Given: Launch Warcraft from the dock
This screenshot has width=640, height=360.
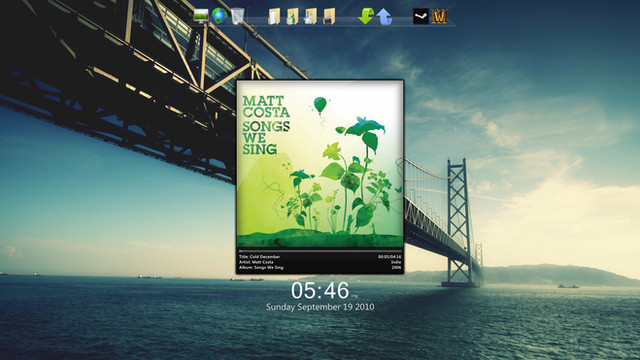Looking at the screenshot, I should click(x=439, y=16).
